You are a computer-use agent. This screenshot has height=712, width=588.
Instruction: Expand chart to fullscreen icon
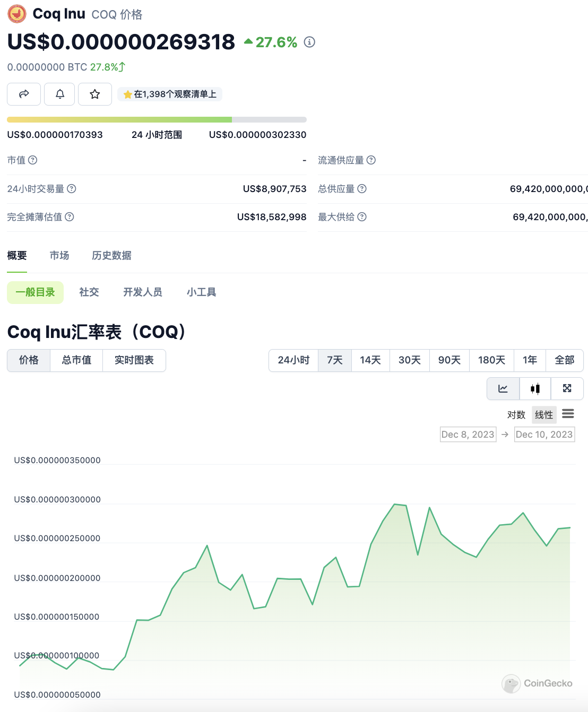coord(567,388)
